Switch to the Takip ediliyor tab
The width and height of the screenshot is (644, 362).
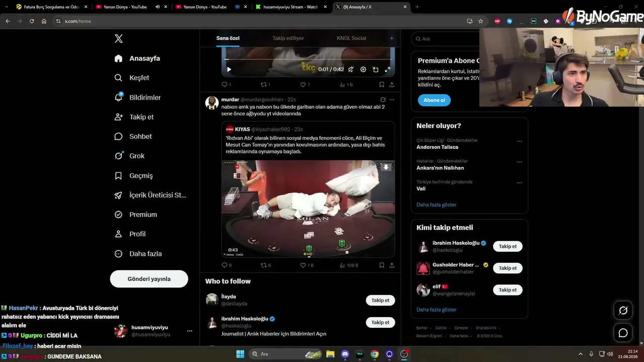click(x=288, y=38)
